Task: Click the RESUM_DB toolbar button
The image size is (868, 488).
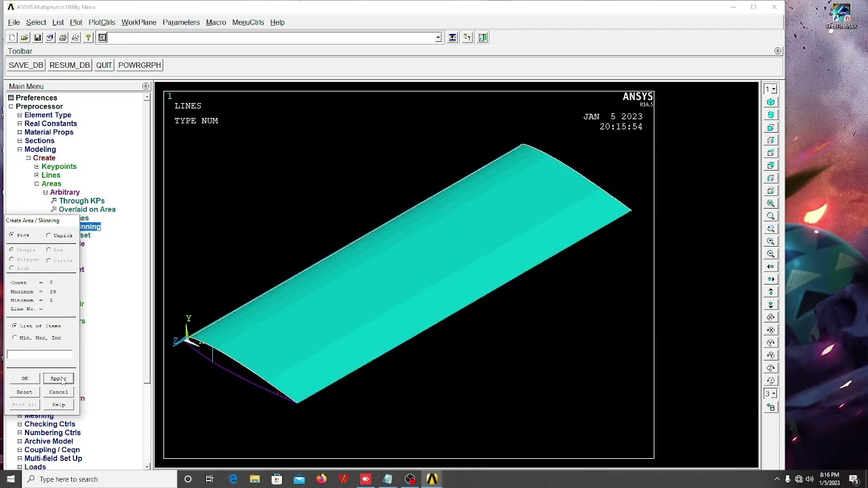Action: (70, 65)
